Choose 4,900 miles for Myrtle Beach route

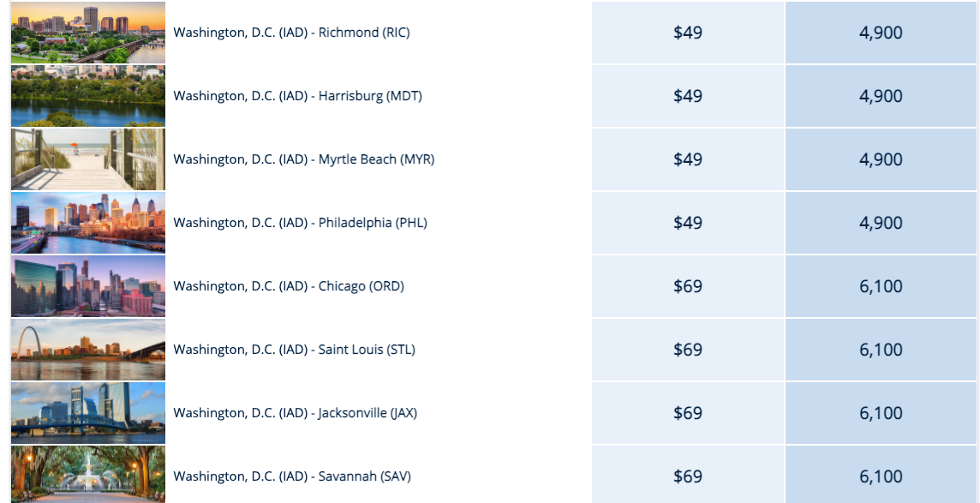tap(881, 159)
